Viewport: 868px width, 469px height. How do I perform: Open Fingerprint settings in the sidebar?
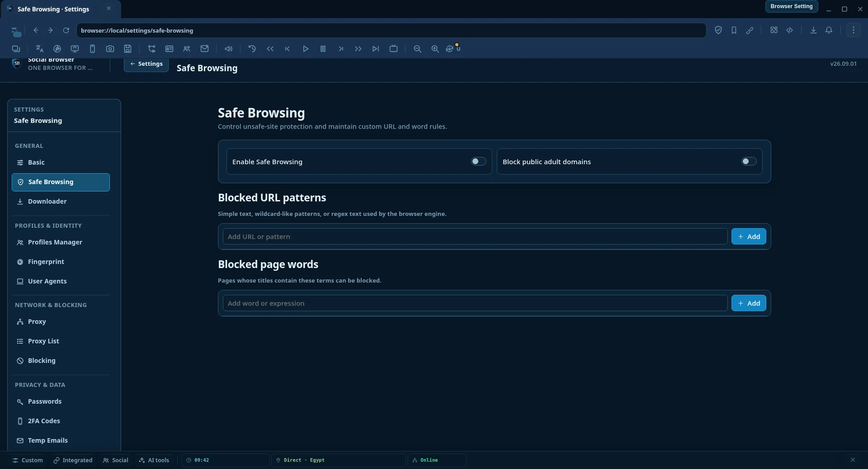(61, 262)
